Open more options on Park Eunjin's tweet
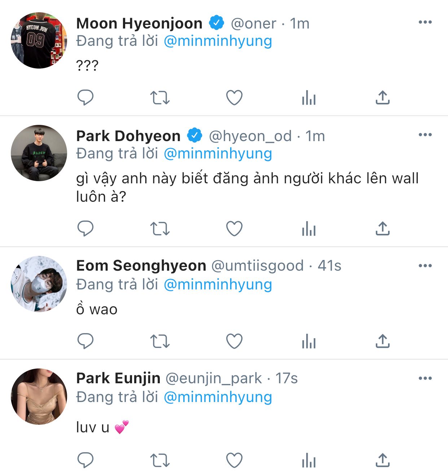This screenshot has height=476, width=448. point(425,379)
